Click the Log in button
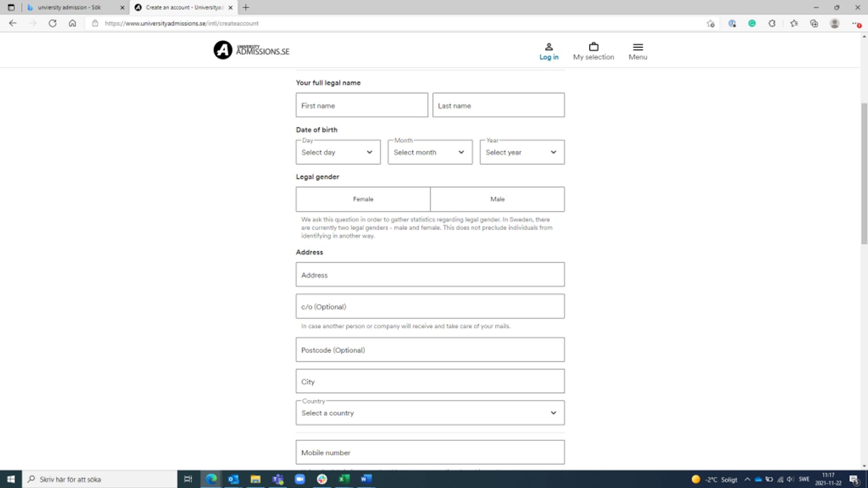Screen dimensions: 868x488 (x=548, y=51)
